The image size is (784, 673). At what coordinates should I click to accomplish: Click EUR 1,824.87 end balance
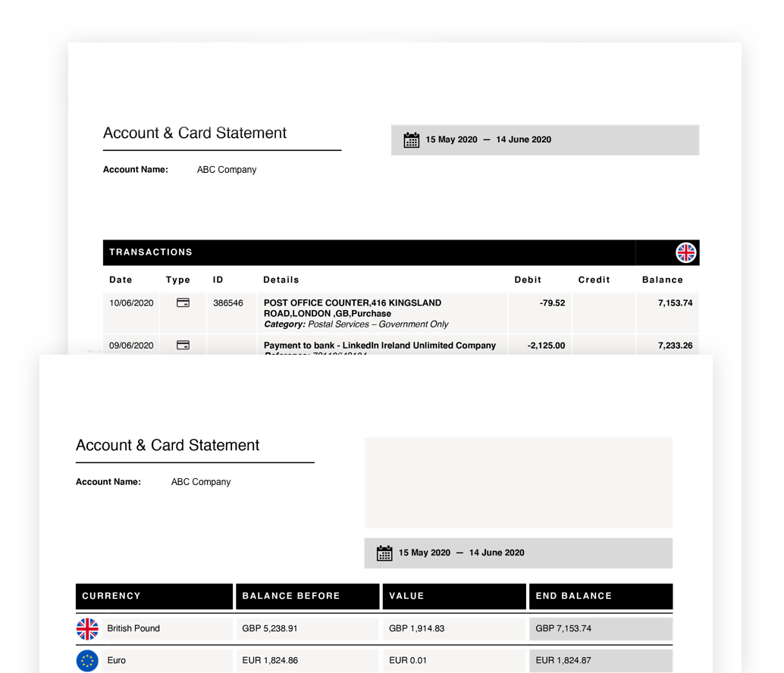point(563,661)
